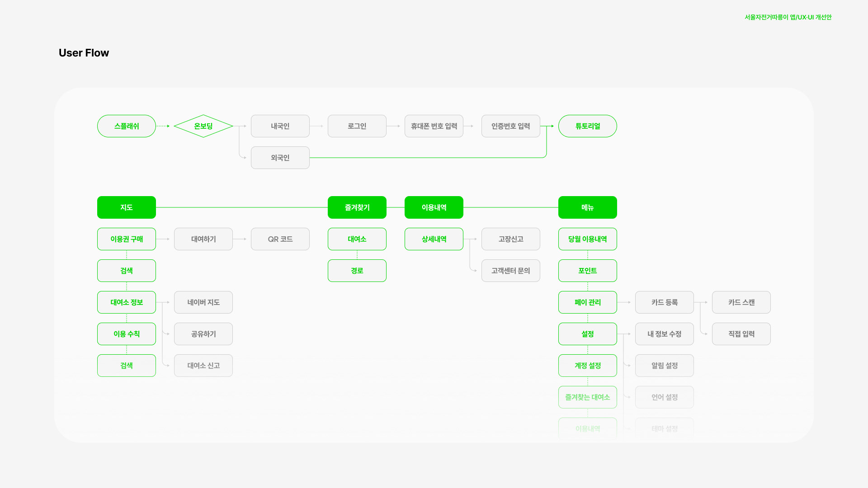Select the 페이 관리 node
The width and height of the screenshot is (868, 488).
[588, 302]
